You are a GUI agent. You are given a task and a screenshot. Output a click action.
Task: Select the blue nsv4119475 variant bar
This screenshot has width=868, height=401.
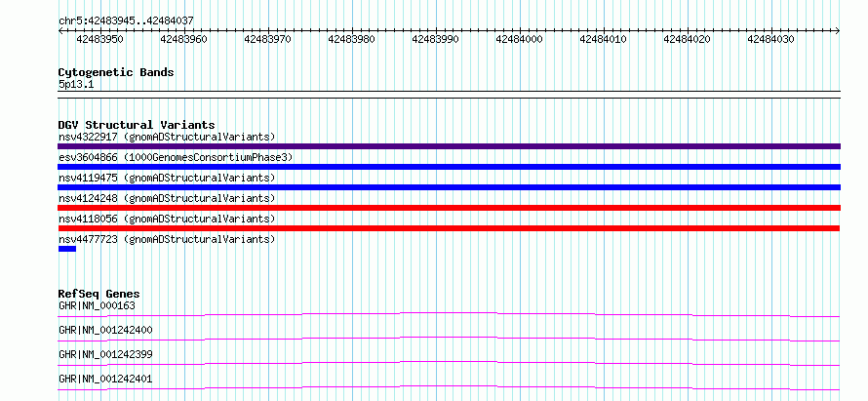click(449, 187)
